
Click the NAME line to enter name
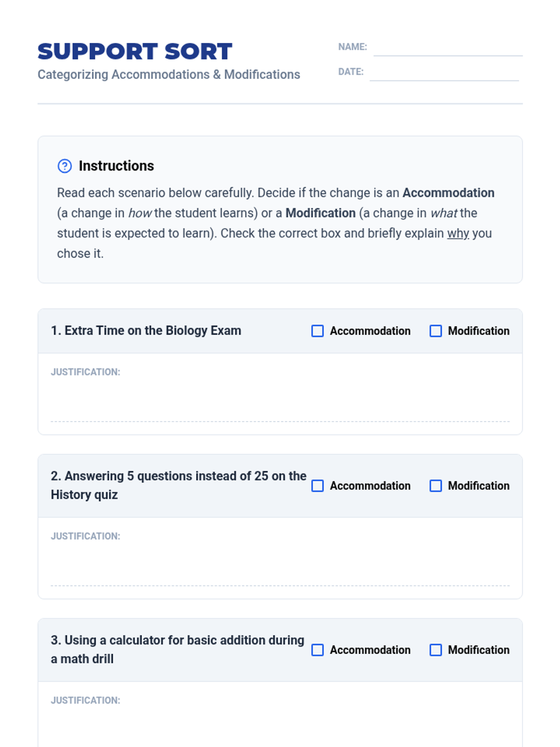(447, 49)
